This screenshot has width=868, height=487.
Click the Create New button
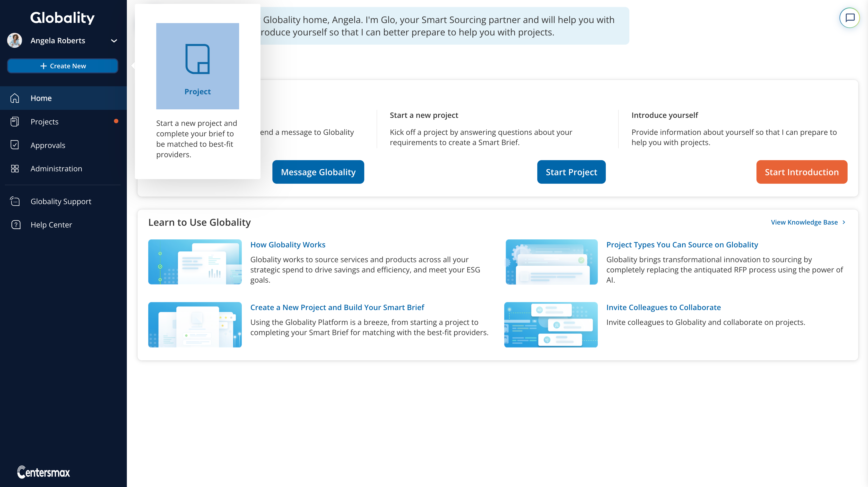point(63,66)
